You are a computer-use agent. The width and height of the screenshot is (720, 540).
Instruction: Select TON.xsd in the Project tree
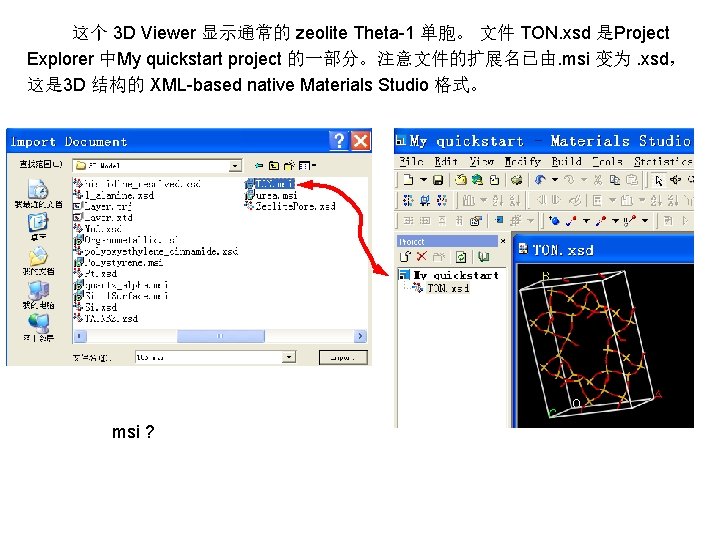(441, 288)
